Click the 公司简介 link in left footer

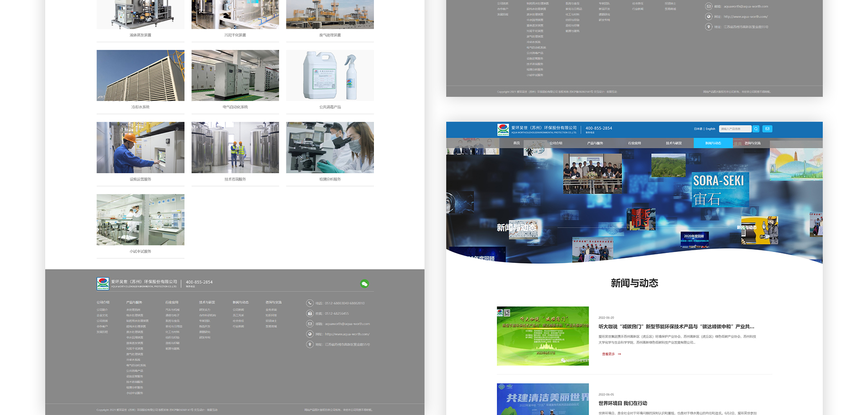(102, 310)
